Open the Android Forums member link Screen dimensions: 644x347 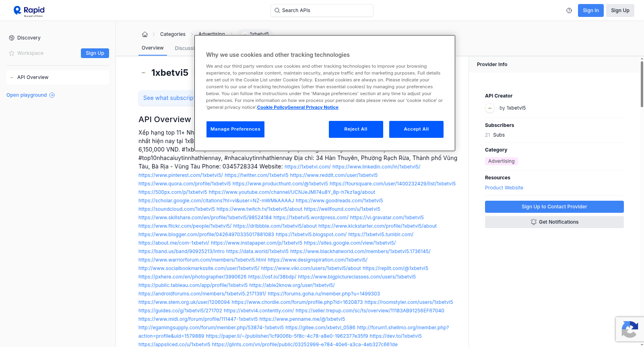(202, 294)
